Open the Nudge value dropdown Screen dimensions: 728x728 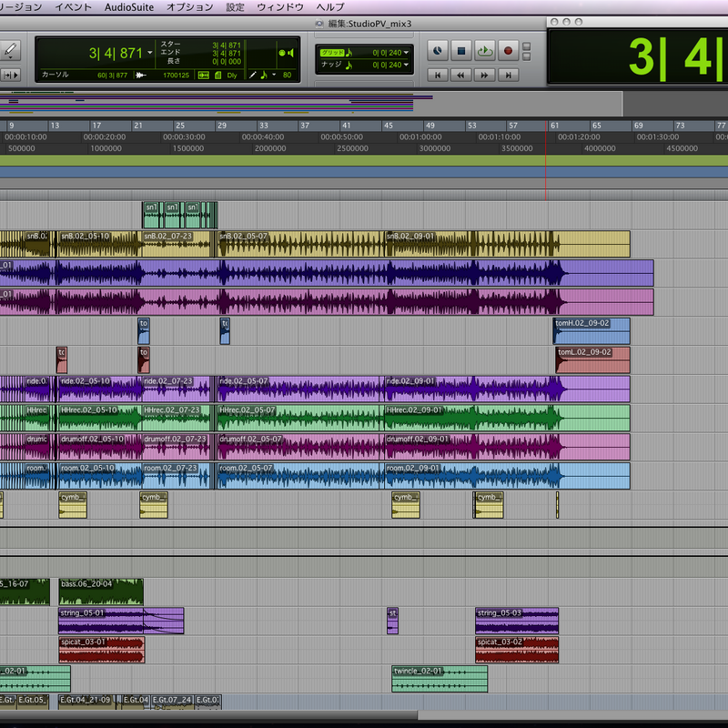click(406, 66)
